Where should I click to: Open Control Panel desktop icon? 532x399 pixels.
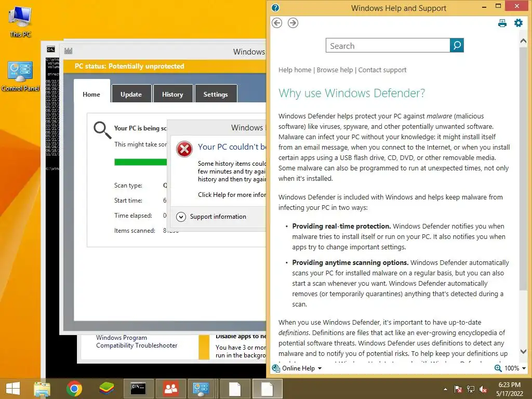coord(20,76)
